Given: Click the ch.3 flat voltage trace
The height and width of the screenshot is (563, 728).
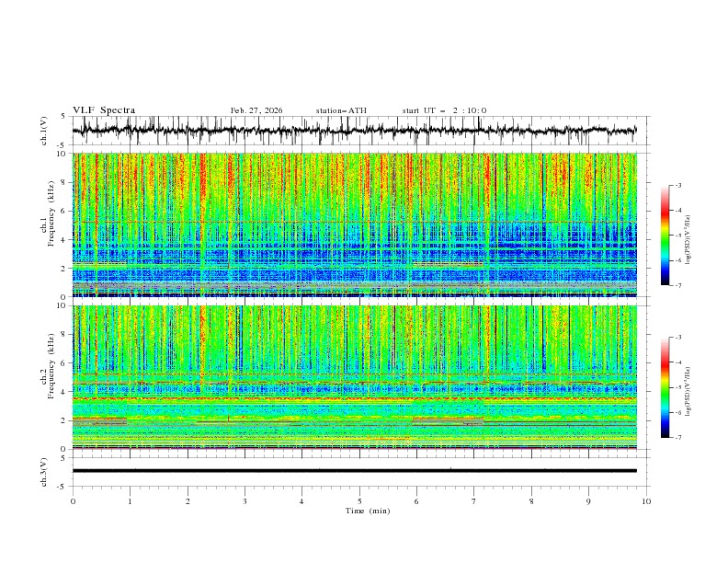Looking at the screenshot, I should (x=354, y=471).
